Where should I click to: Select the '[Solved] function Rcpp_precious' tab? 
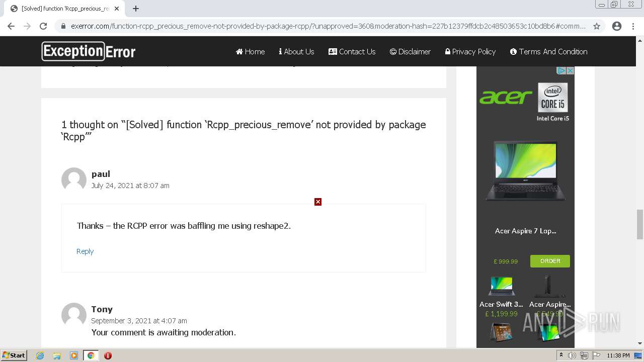[64, 9]
